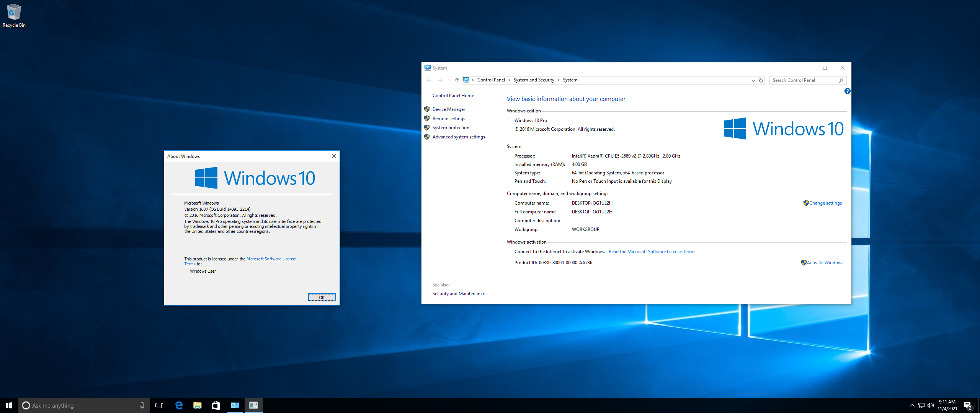Image resolution: width=980 pixels, height=413 pixels.
Task: Select Control Panel in the breadcrumb
Action: point(491,80)
